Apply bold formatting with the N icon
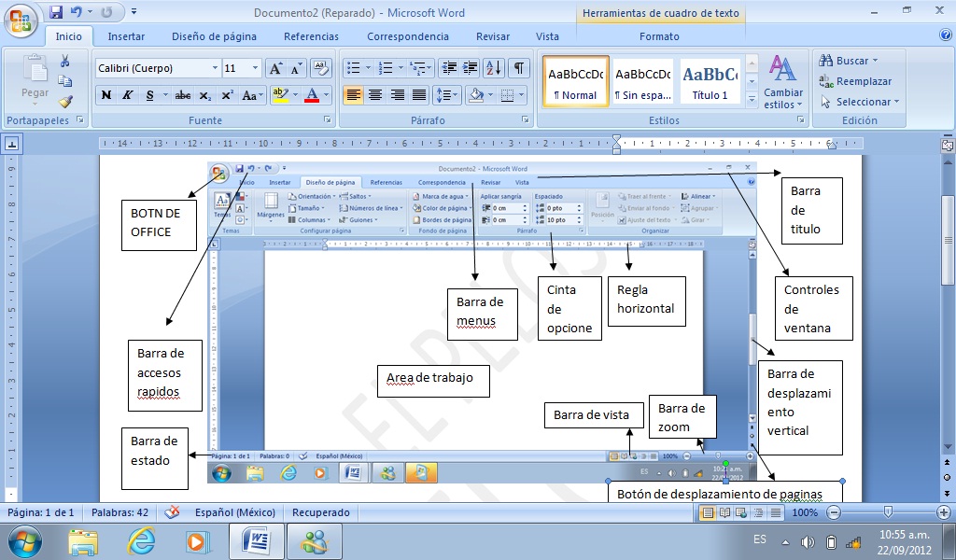Image resolution: width=956 pixels, height=560 pixels. pos(106,94)
